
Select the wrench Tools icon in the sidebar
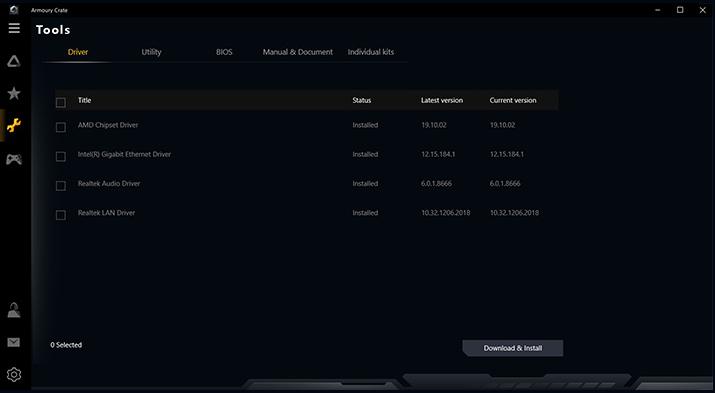point(14,125)
